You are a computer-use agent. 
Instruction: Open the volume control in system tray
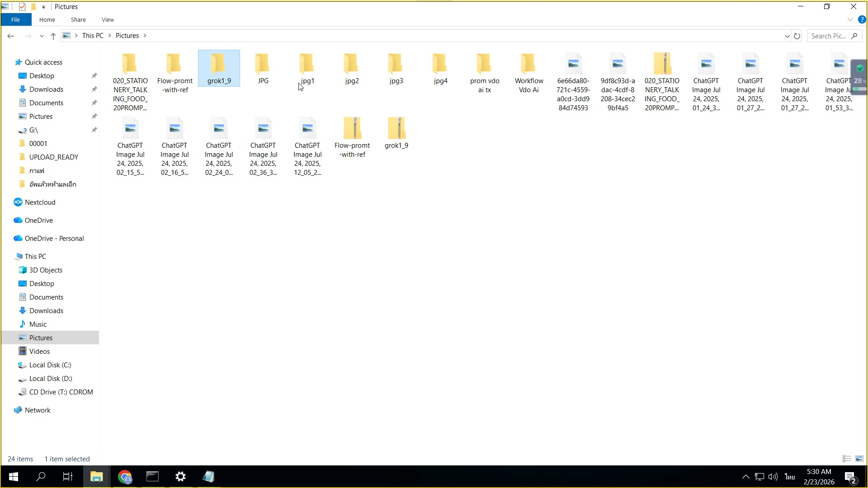coord(773,477)
